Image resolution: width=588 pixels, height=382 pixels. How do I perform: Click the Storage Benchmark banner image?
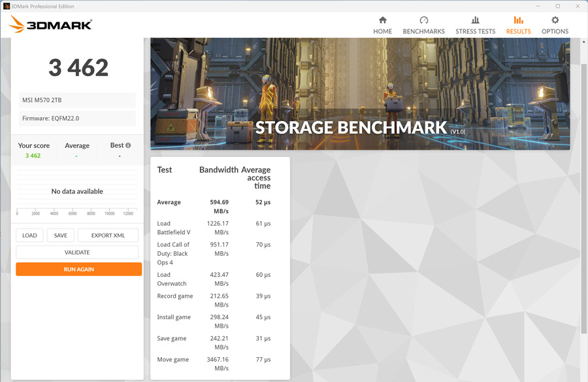[x=360, y=94]
